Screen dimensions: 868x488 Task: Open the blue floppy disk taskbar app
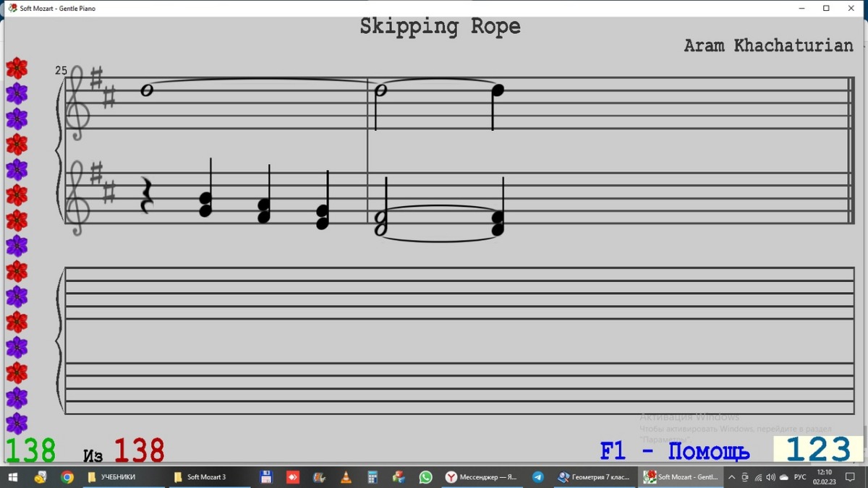tap(265, 477)
